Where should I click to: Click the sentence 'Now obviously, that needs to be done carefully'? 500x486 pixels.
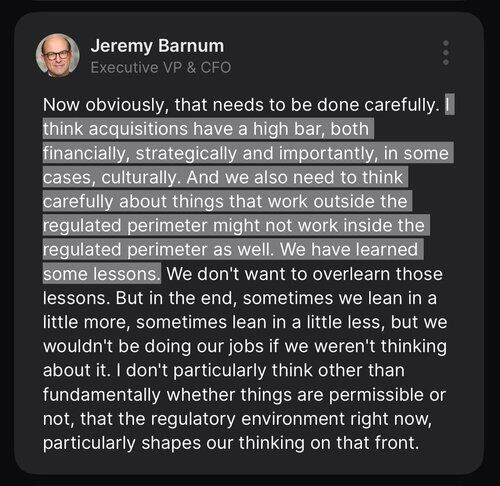(x=240, y=105)
